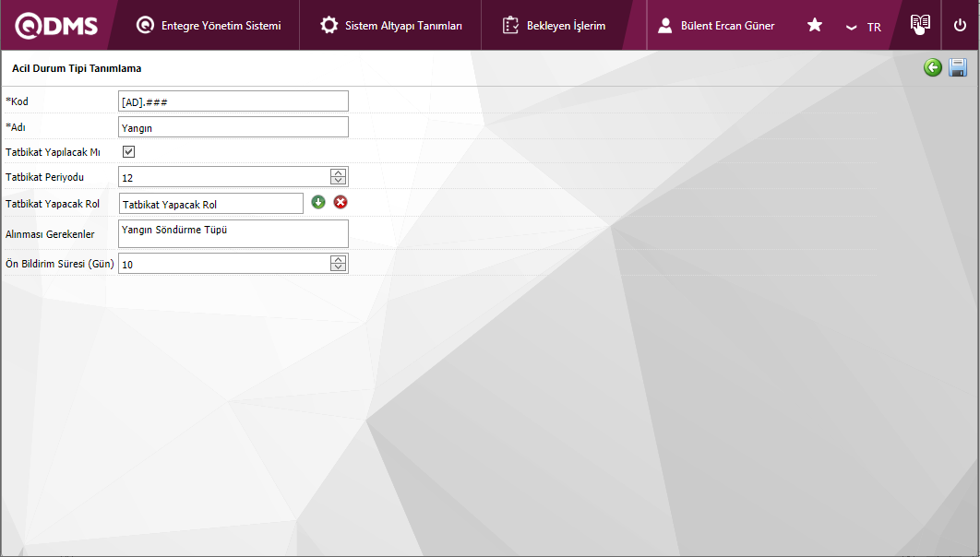This screenshot has width=980, height=557.
Task: Click the Entegre Yönetim Sistemi circular icon
Action: pyautogui.click(x=145, y=25)
